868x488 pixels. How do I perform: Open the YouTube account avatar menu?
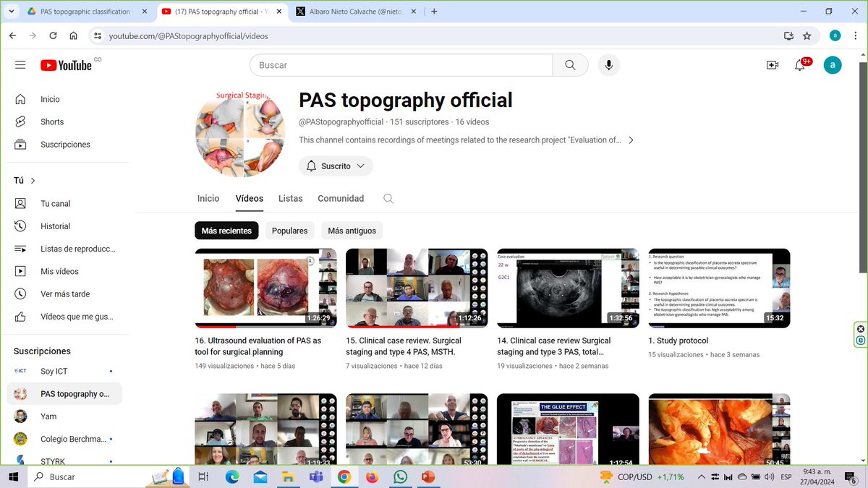coord(833,65)
